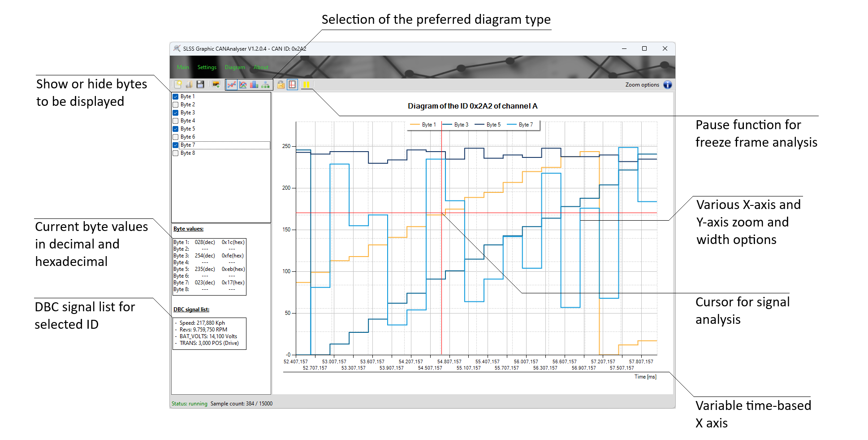
Task: Uncheck the Byte 3 checkbox
Action: point(176,113)
